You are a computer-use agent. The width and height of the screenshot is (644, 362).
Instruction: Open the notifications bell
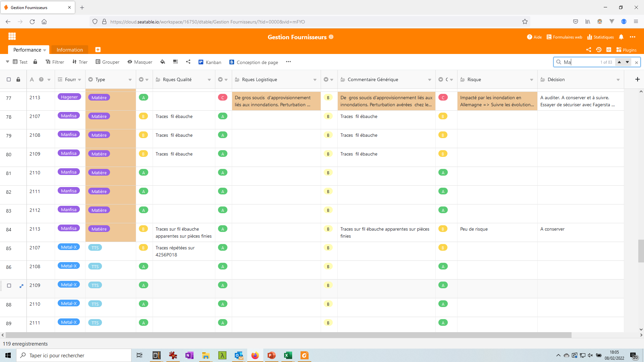(x=621, y=37)
